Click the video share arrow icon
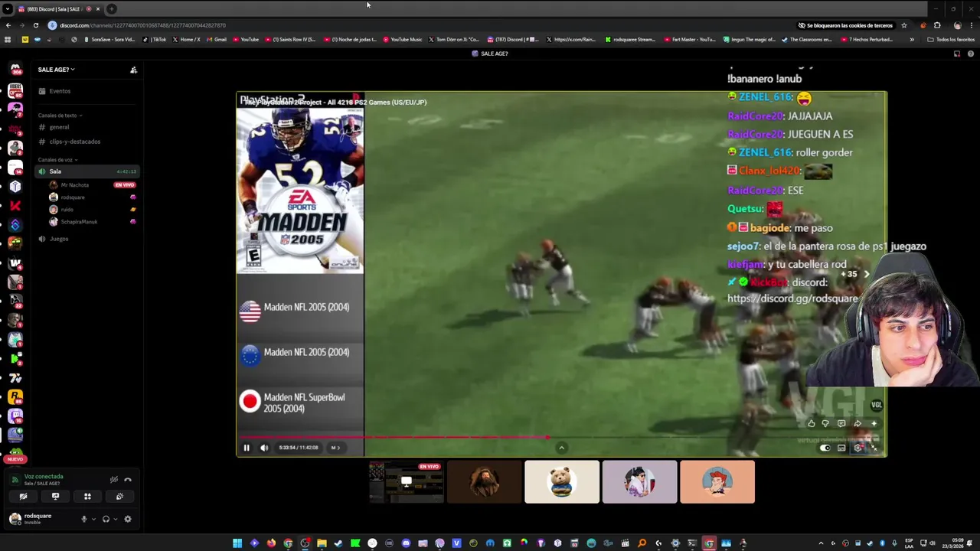The width and height of the screenshot is (980, 551). point(857,423)
